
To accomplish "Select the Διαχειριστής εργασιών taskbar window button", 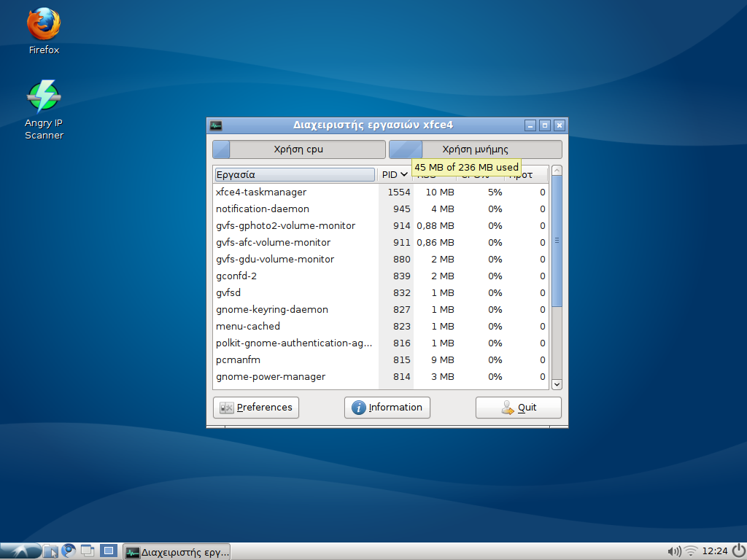I will pos(177,551).
